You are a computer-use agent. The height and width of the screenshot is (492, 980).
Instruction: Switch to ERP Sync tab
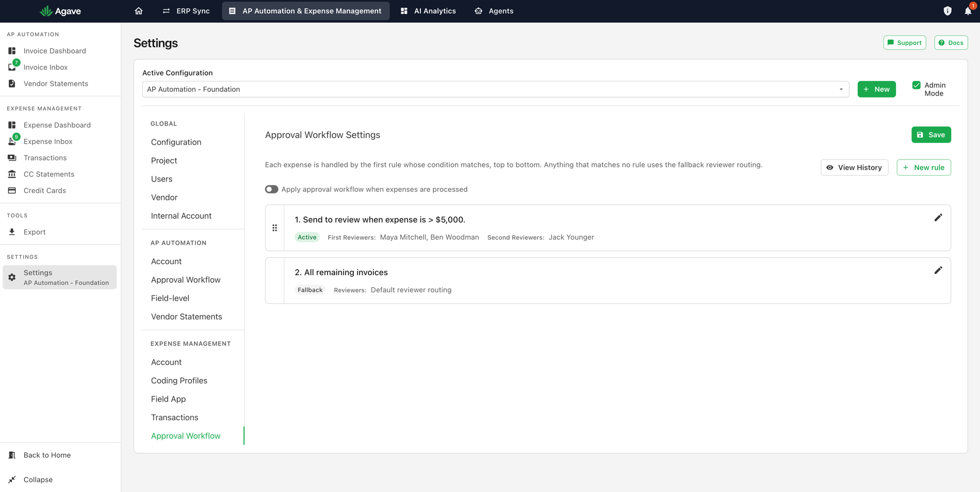pyautogui.click(x=186, y=11)
